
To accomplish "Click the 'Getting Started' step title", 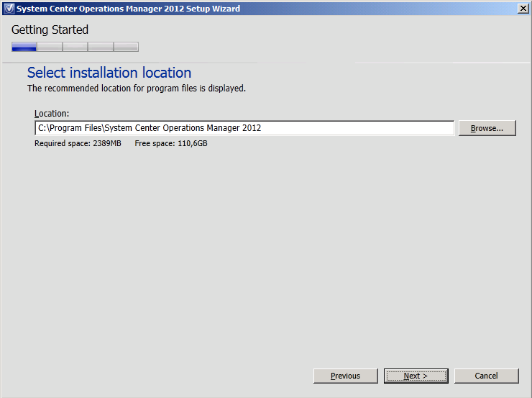I will (x=50, y=30).
